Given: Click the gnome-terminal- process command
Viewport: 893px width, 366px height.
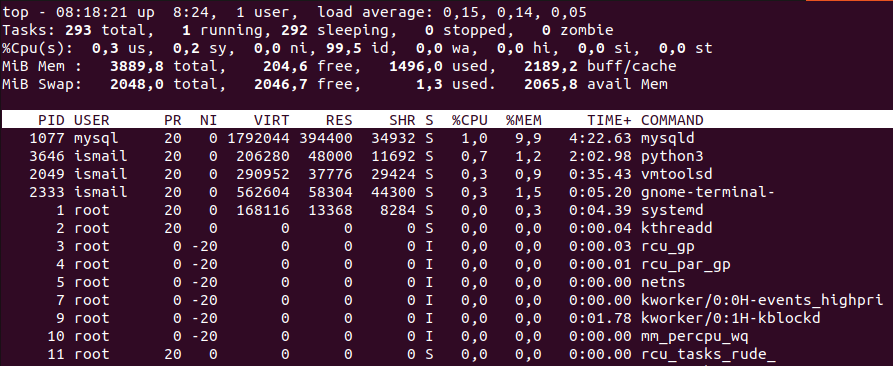Looking at the screenshot, I should pos(708,192).
